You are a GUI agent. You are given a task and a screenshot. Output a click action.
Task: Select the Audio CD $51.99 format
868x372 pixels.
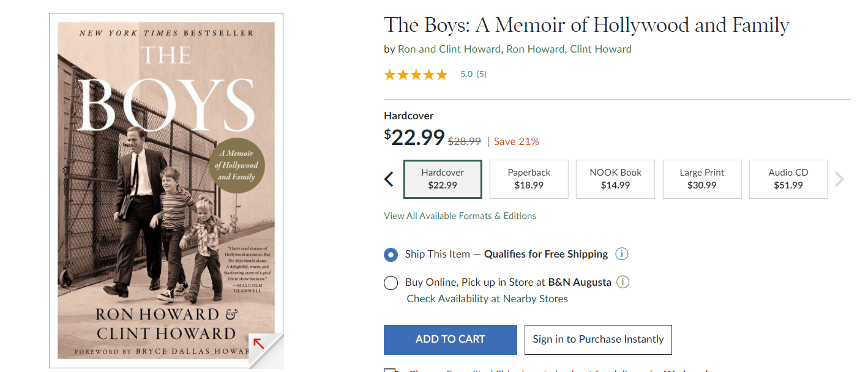[x=788, y=179]
